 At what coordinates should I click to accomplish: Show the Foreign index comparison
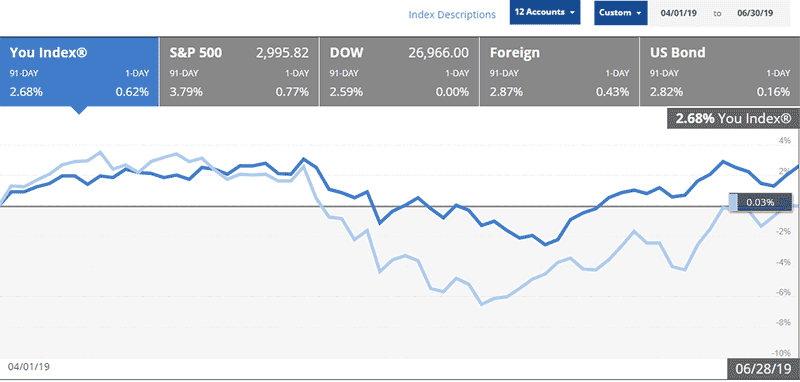pyautogui.click(x=559, y=71)
